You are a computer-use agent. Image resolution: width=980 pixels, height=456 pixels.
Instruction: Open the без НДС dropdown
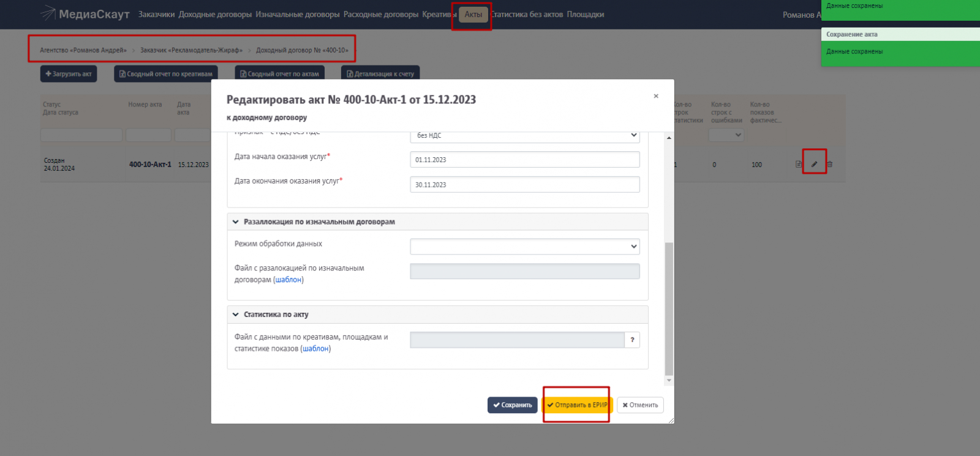(x=525, y=135)
